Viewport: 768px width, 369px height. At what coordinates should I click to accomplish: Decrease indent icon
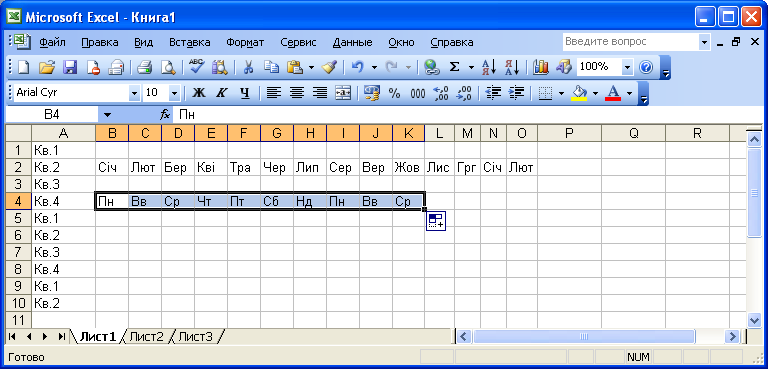tap(492, 93)
